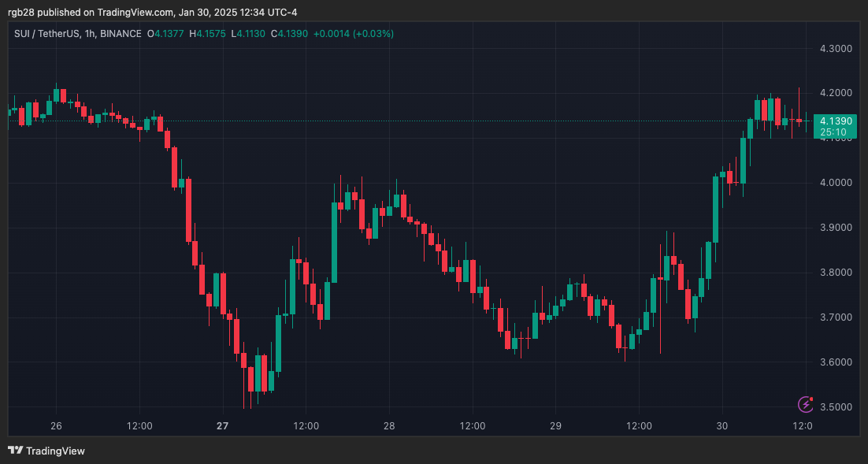Screen dimensions: 868x464
Task: Click the 26 date on the time axis
Action: click(56, 426)
